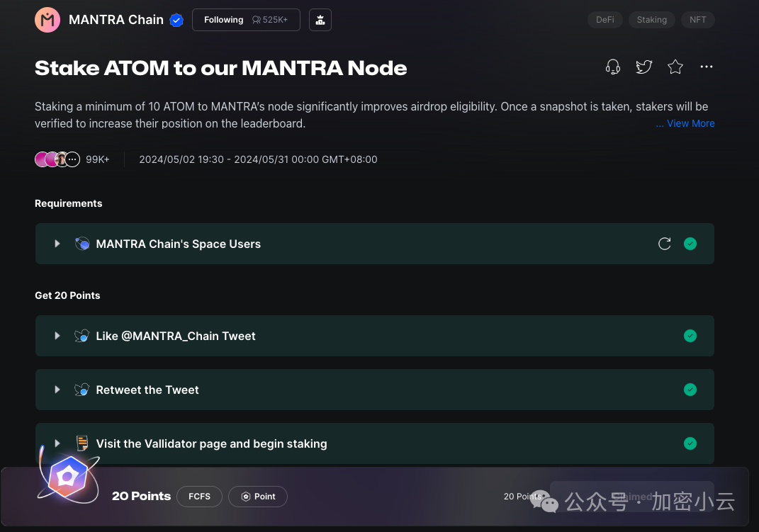
Task: Open the support headset icon
Action: pos(613,67)
